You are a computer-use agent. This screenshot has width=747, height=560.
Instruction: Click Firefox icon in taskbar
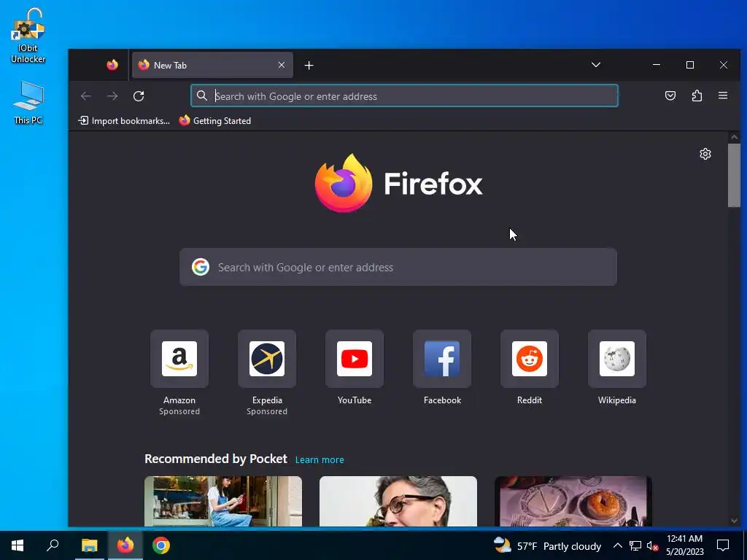tap(125, 545)
